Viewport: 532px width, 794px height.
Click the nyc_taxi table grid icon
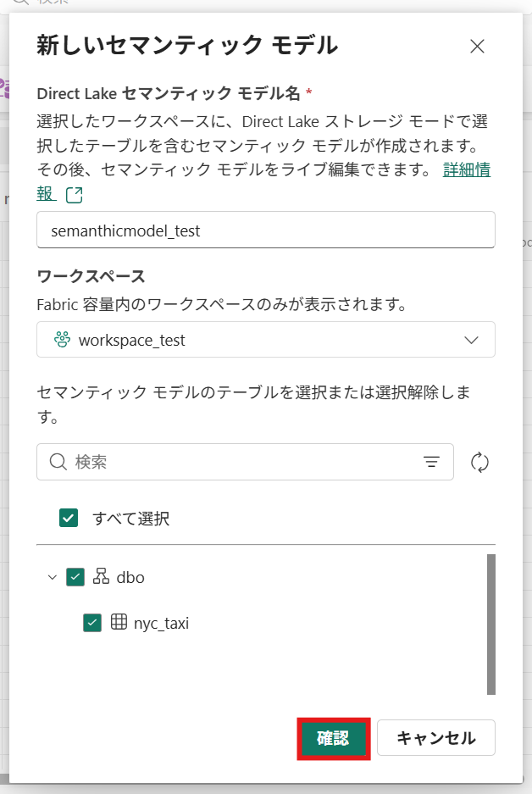point(119,623)
